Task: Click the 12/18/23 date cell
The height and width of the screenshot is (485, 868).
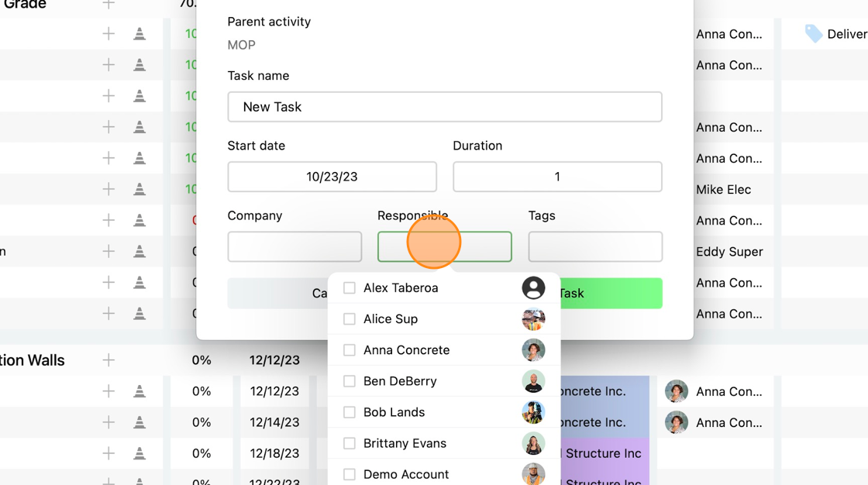Action: [x=274, y=453]
